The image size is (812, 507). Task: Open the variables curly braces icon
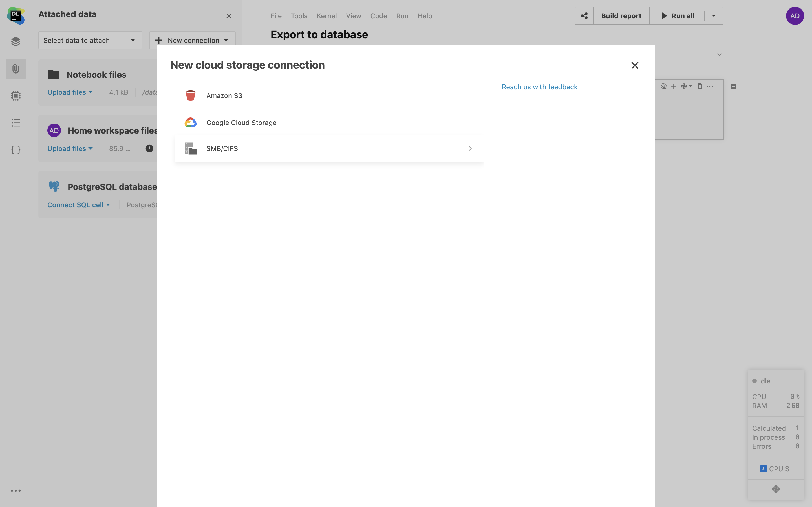point(16,150)
